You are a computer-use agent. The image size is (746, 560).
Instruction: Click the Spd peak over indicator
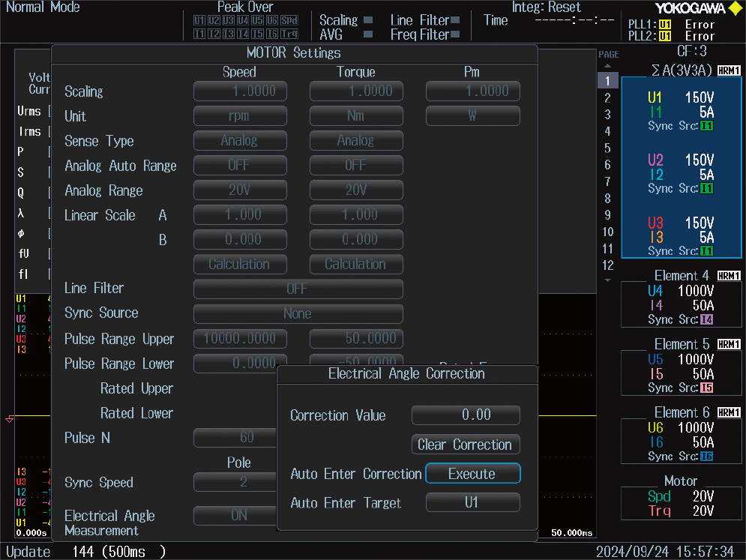[x=289, y=20]
